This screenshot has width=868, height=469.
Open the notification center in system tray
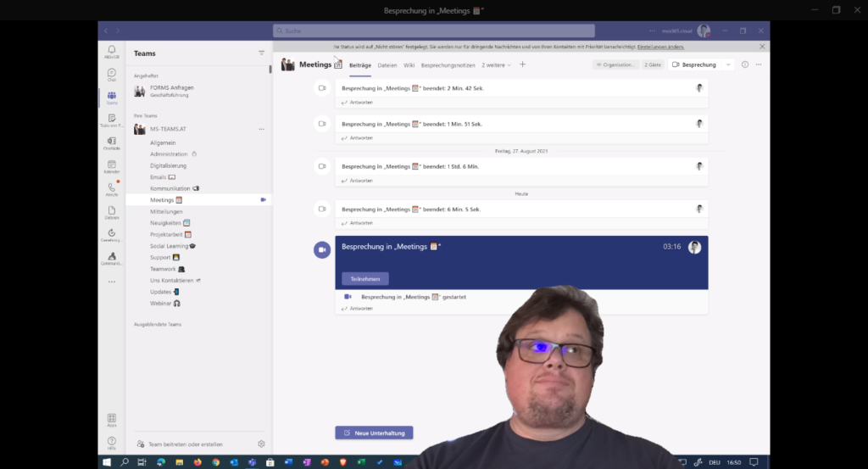click(754, 462)
